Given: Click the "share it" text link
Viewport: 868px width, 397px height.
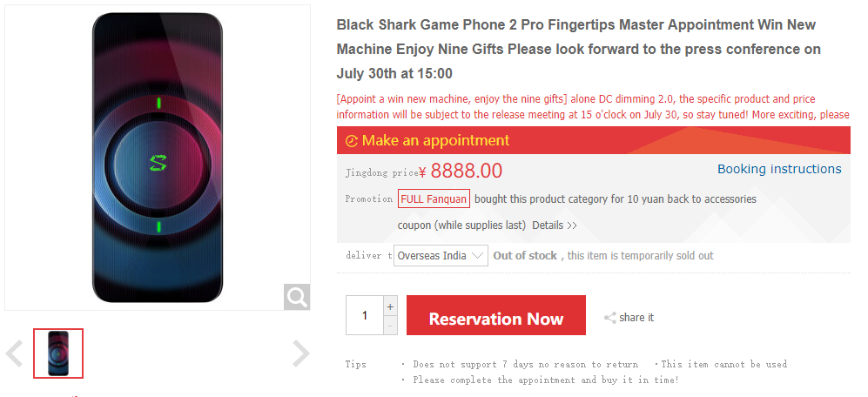Looking at the screenshot, I should [636, 318].
